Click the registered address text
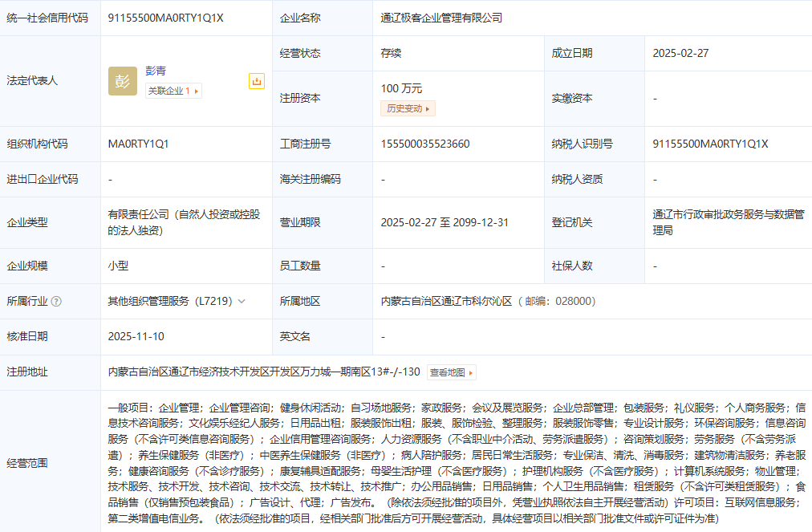This screenshot has height=532, width=812. click(264, 372)
